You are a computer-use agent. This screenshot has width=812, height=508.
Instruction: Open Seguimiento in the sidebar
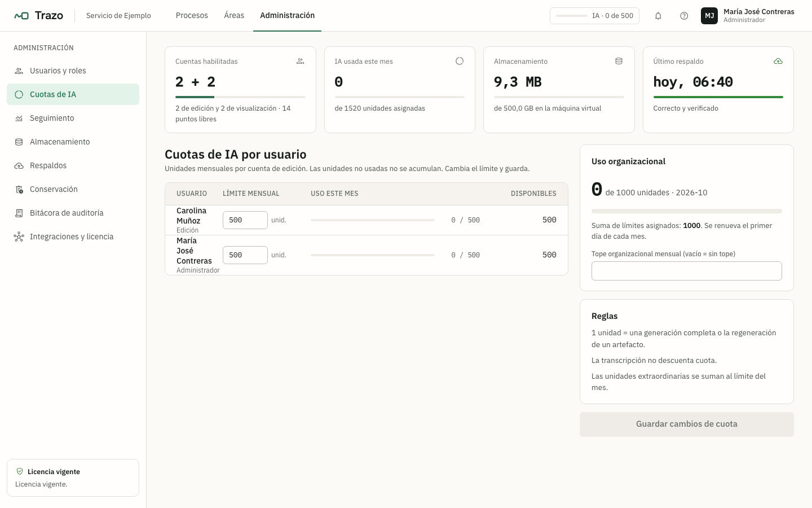point(73,118)
